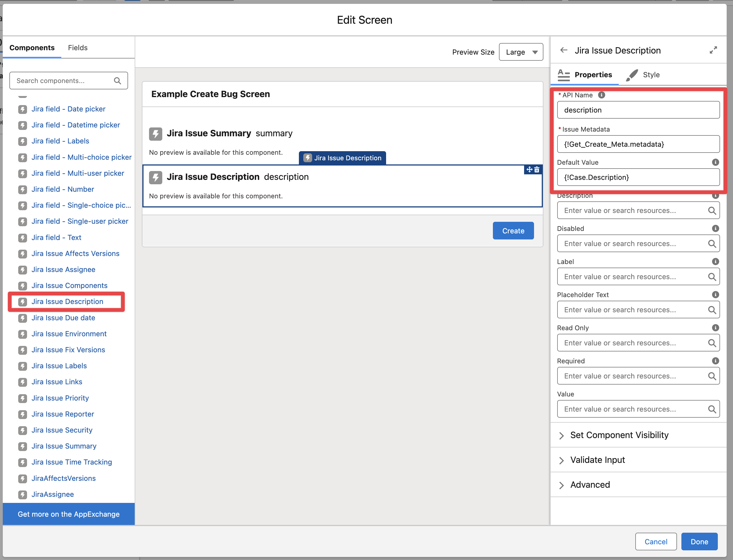
Task: Click the back arrow beside Jira Issue Description
Action: click(x=564, y=50)
